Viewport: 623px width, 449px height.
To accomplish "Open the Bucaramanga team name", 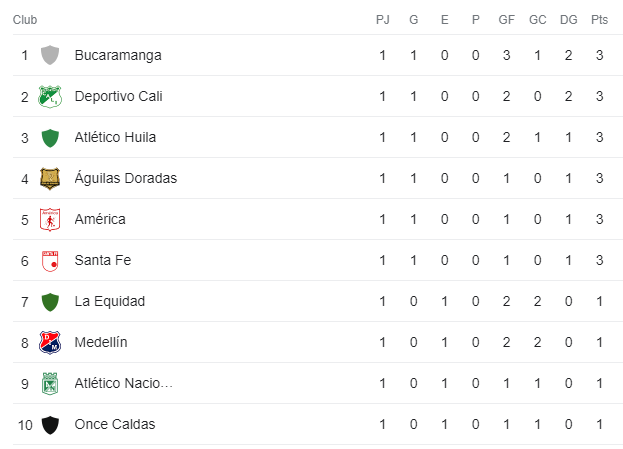I will 118,55.
